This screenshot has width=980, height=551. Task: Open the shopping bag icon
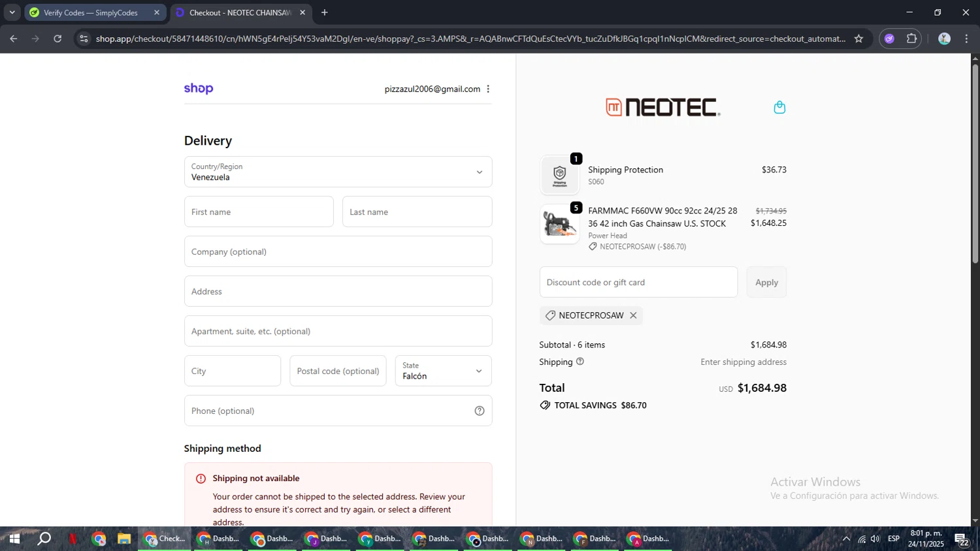779,107
